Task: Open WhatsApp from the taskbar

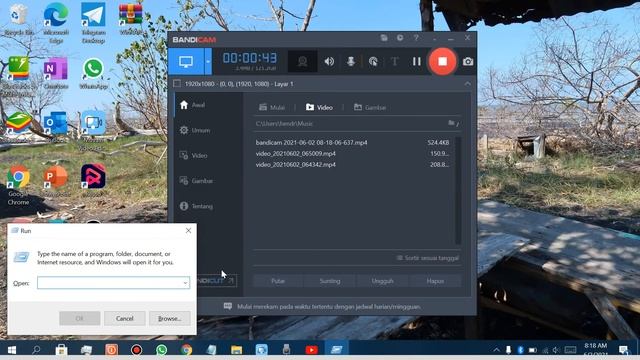Action: tap(162, 350)
